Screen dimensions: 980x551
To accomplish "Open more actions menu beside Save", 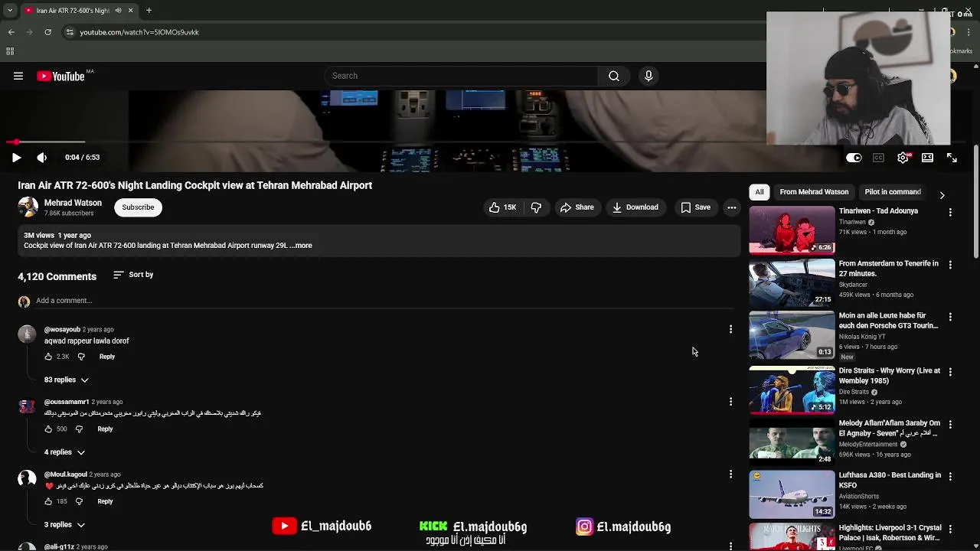I will click(x=732, y=207).
